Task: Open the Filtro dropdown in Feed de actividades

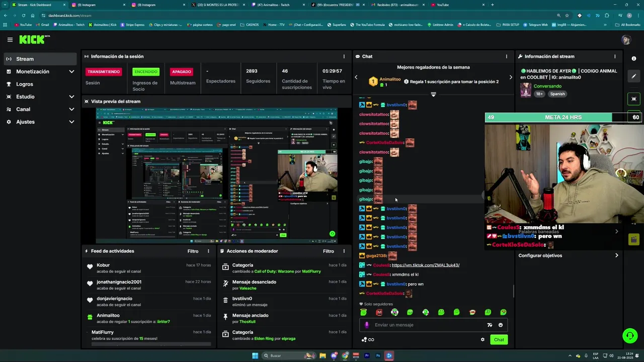Action: (x=193, y=251)
